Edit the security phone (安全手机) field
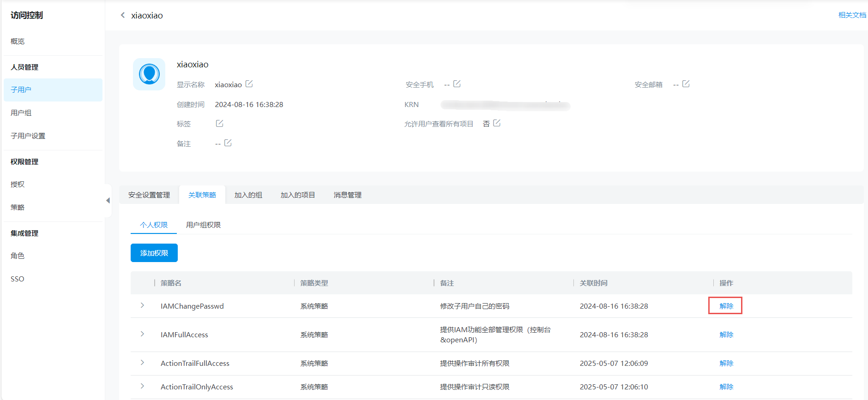The height and width of the screenshot is (400, 868). [x=457, y=84]
